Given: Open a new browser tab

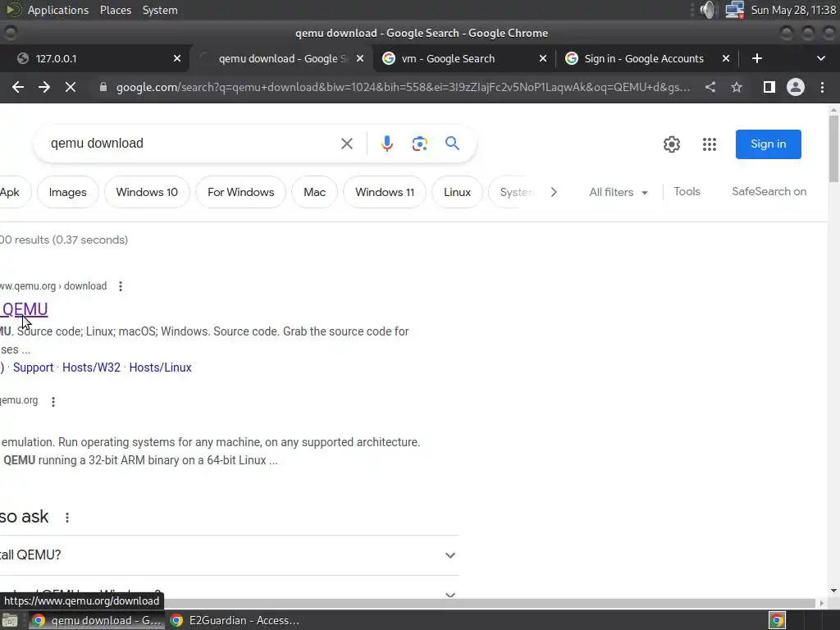Looking at the screenshot, I should [x=757, y=58].
